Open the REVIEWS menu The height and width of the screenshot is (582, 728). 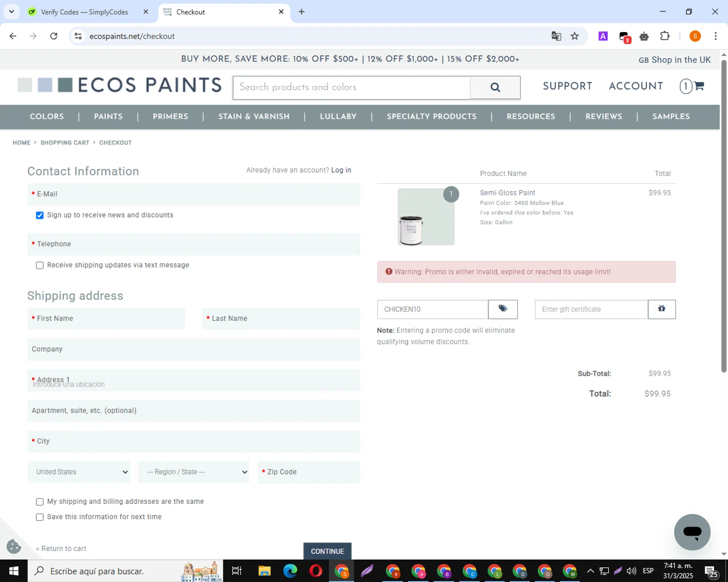604,116
